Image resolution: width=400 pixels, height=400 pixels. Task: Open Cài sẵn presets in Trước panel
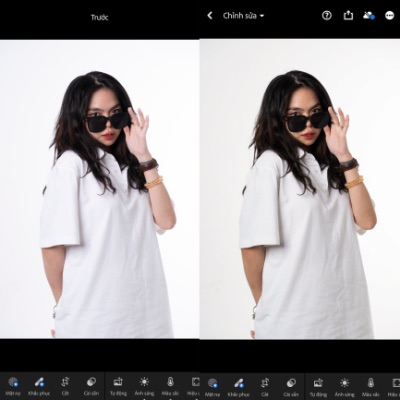[91, 386]
